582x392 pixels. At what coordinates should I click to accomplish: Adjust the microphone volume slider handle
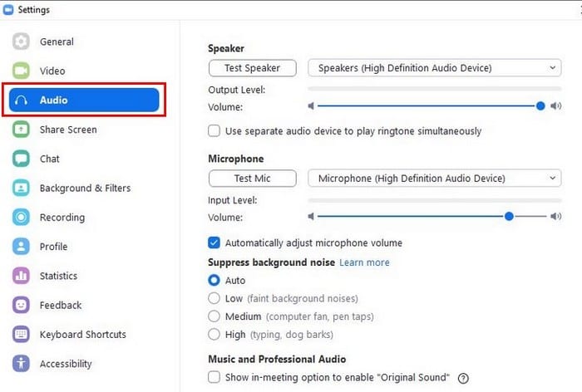[x=509, y=216]
